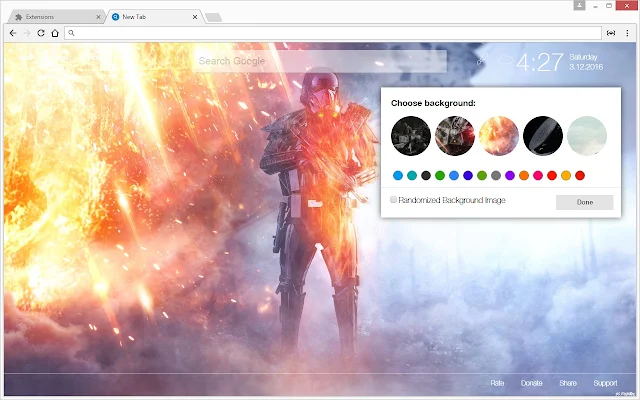
Task: Open the Chrome three-dot menu
Action: click(627, 33)
